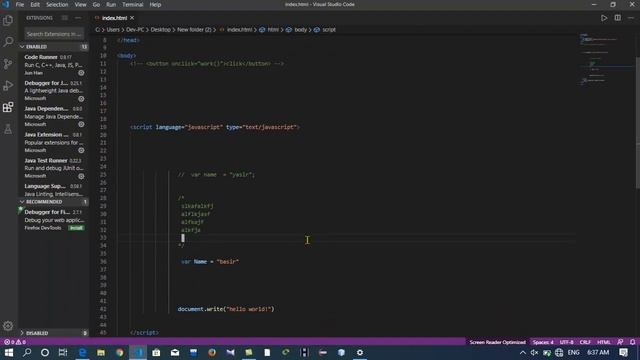Open the View menu

pyautogui.click(x=80, y=4)
